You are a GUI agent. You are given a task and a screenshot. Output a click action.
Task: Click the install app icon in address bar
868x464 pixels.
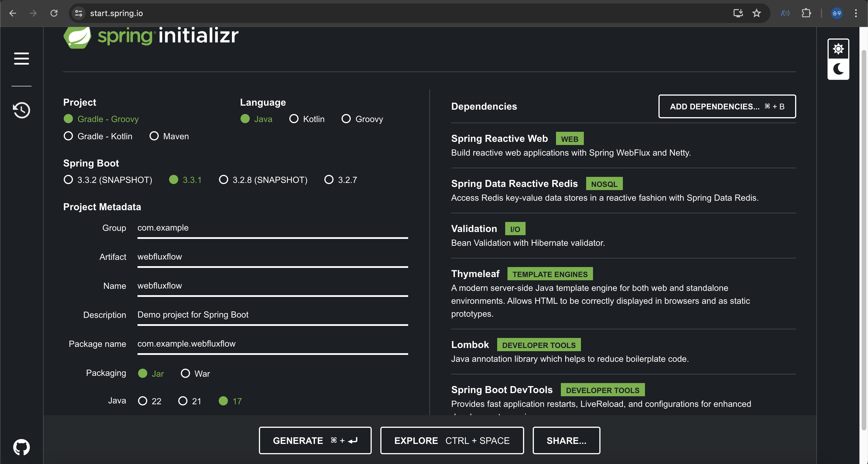pos(738,13)
